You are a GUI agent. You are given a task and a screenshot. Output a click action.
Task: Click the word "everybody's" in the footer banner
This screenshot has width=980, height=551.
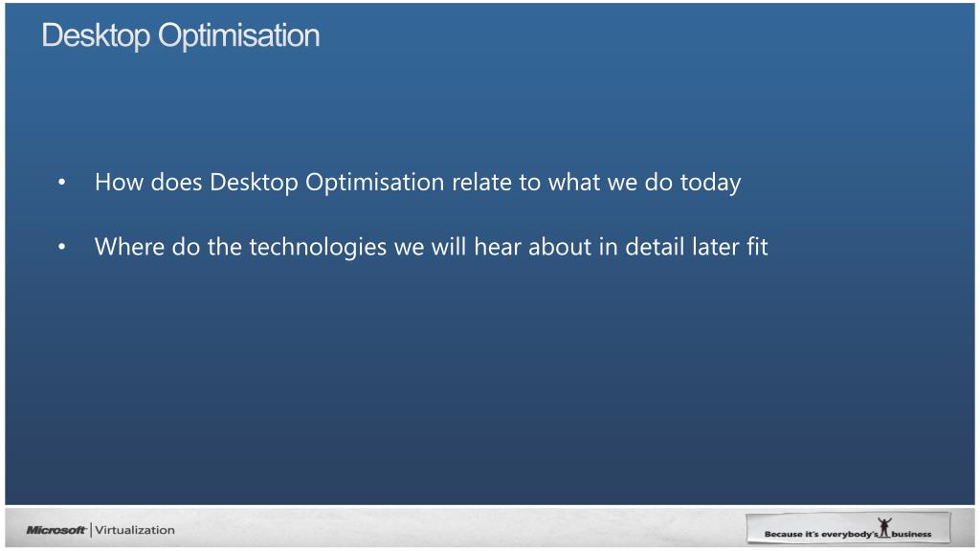click(850, 534)
